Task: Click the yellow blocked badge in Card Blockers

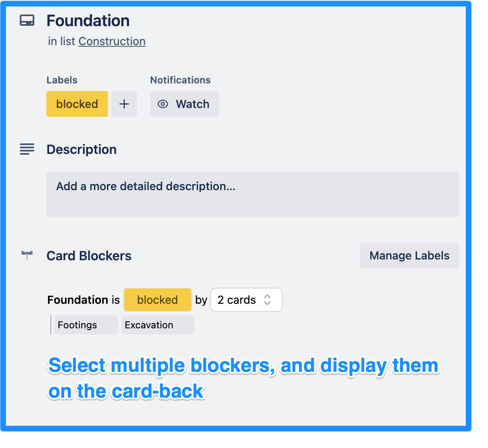Action: [x=157, y=300]
